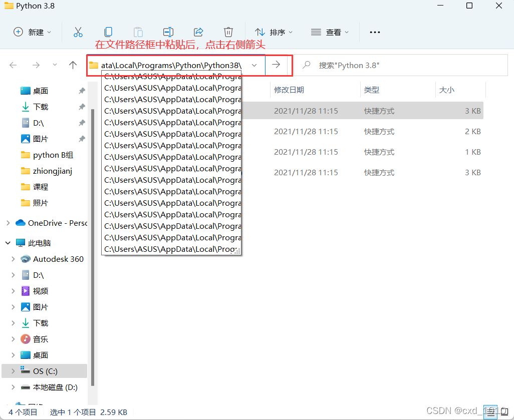514x420 pixels.
Task: Select 下载 in Quick access
Action: click(x=41, y=107)
